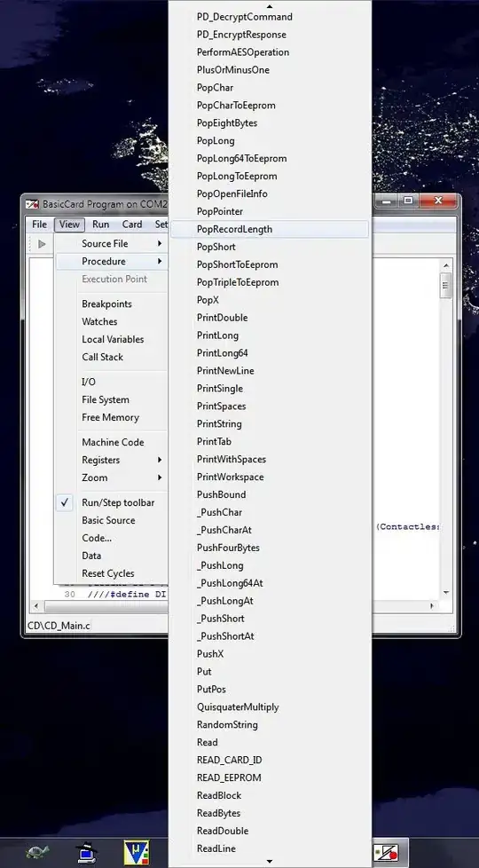Select _PushCharAt procedure
This screenshot has width=479, height=868.
(270, 531)
